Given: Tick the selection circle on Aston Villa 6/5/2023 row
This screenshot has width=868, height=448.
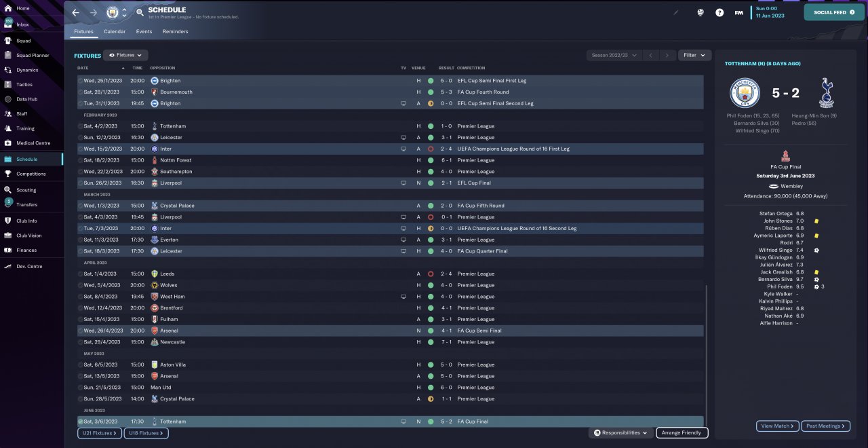Looking at the screenshot, I should point(81,365).
